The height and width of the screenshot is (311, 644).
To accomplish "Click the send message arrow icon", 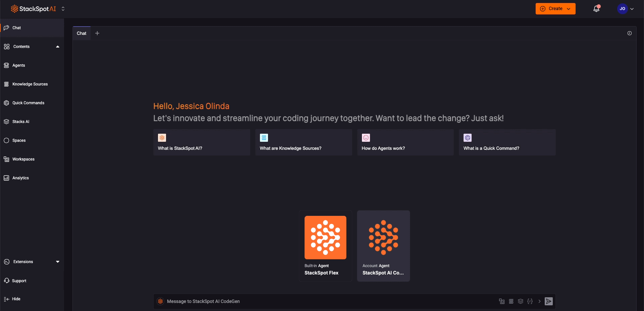I will click(x=548, y=301).
